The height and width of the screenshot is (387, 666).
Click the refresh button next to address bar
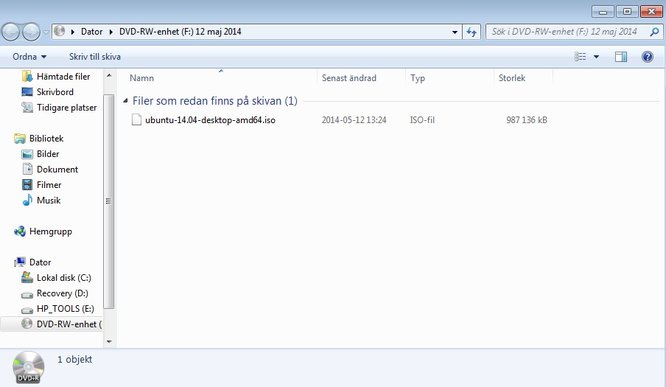(471, 32)
